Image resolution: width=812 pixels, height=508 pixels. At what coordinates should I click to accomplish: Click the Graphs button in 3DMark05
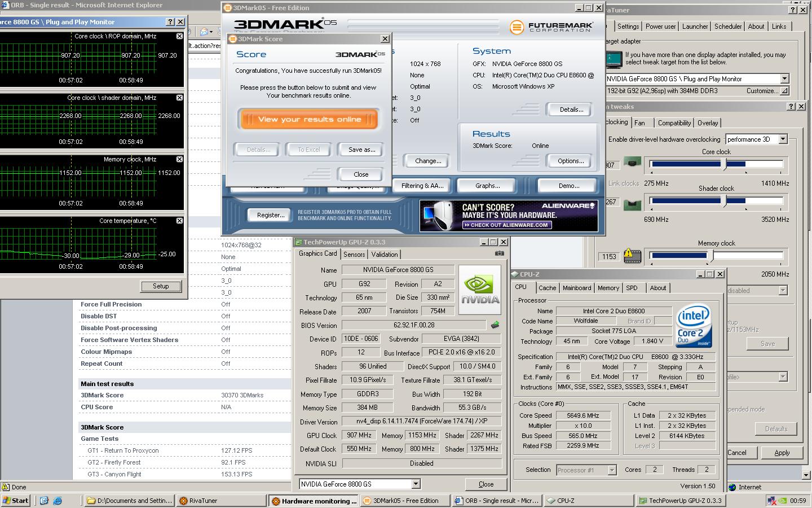click(x=487, y=186)
